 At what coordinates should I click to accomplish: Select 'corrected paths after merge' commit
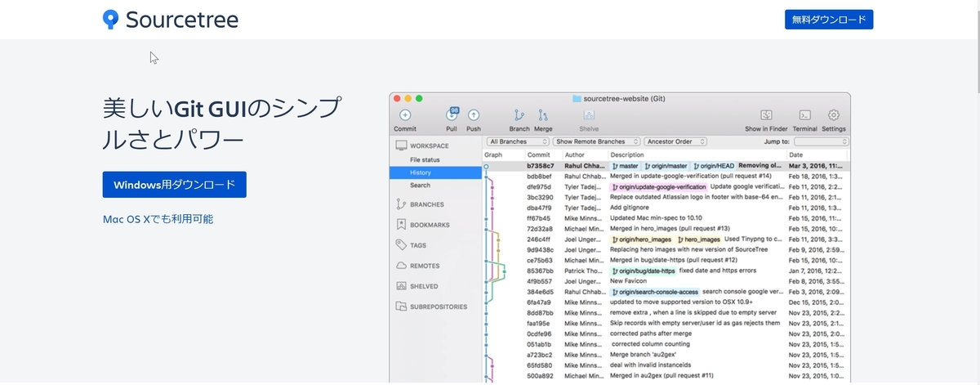tap(652, 334)
